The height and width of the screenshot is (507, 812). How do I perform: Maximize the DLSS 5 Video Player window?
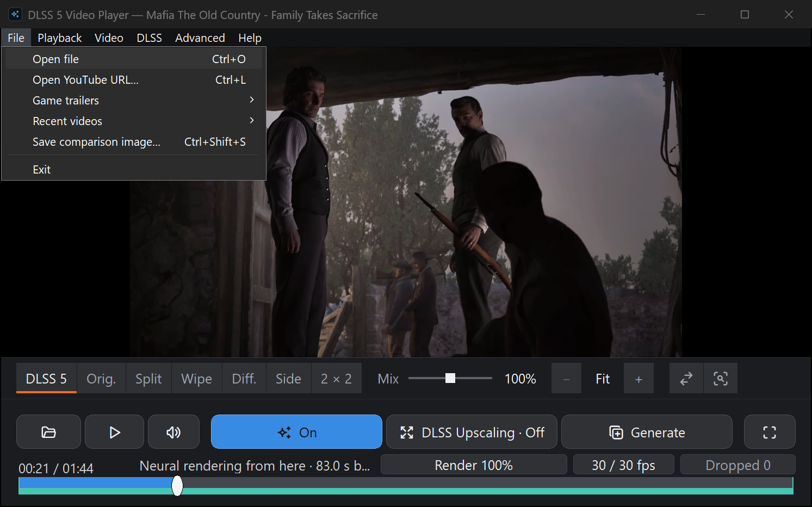click(x=745, y=15)
